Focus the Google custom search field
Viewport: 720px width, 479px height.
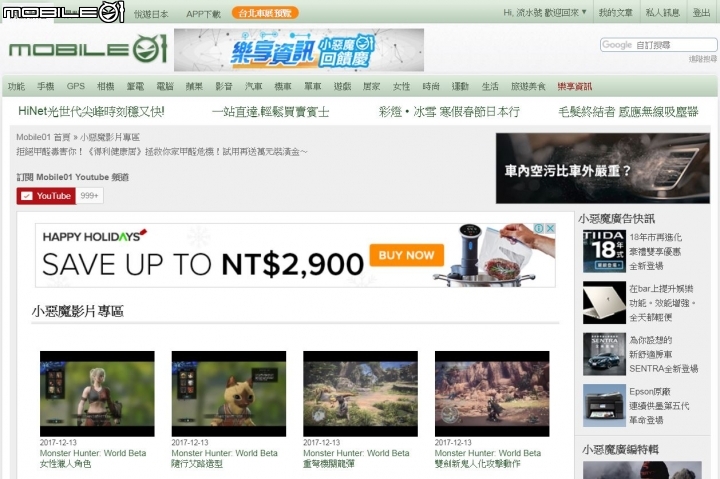[658, 45]
